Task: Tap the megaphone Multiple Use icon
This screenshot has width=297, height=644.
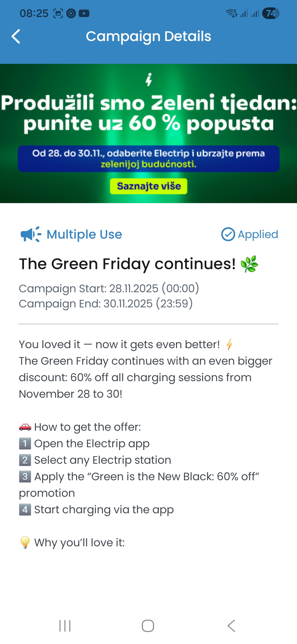Action: (x=31, y=234)
